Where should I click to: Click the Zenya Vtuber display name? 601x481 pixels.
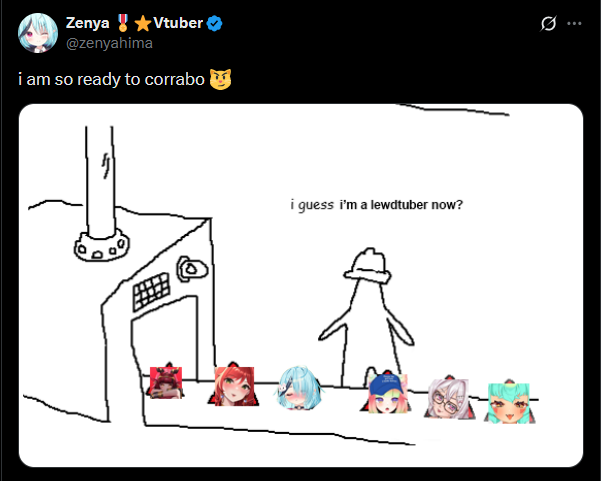pos(134,23)
